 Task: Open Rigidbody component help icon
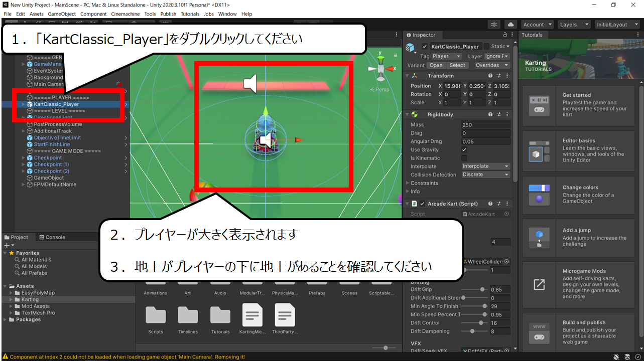490,114
